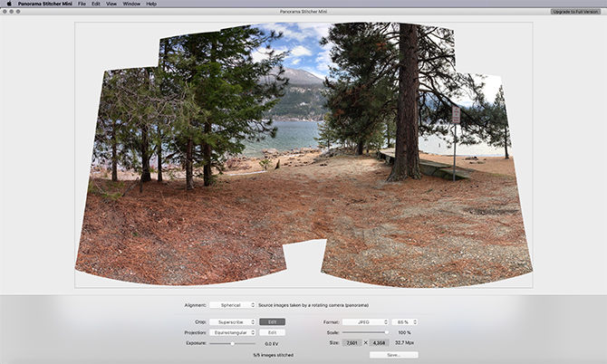Click the rotating camera alignment description
Viewport: 607px width, 364px height.
point(313,305)
